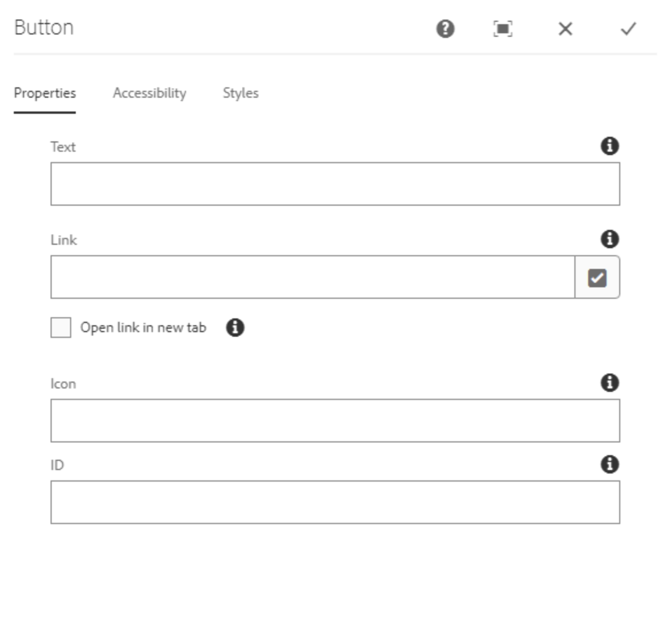The width and height of the screenshot is (672, 639).
Task: Focus the ID input field
Action: point(335,502)
